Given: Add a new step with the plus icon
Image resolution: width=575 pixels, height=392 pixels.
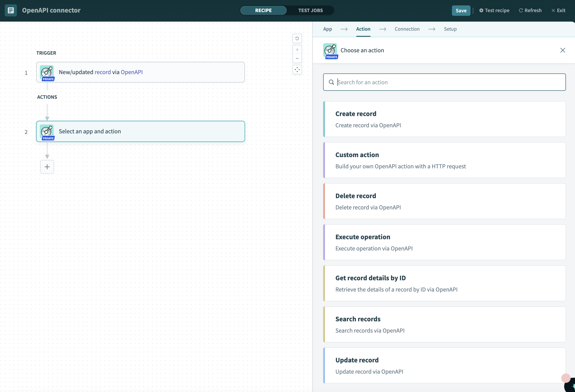Looking at the screenshot, I should click(47, 167).
